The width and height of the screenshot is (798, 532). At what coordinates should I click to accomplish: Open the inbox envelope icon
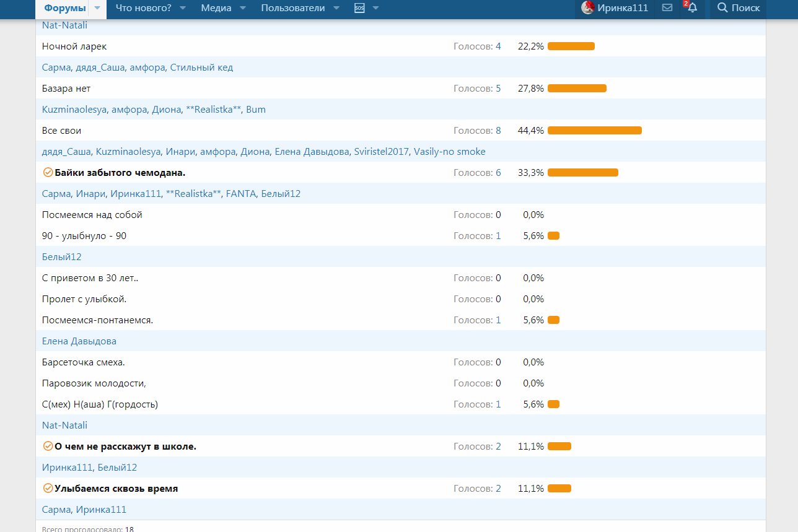coord(667,8)
